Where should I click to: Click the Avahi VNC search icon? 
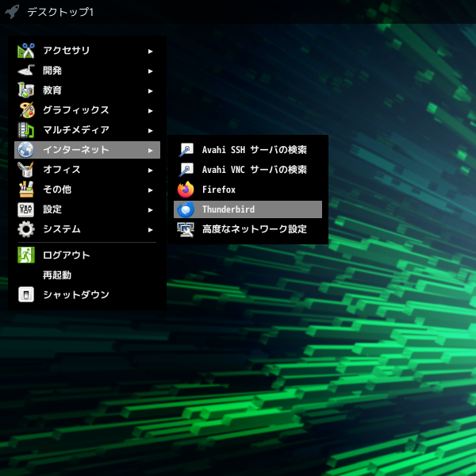click(186, 170)
